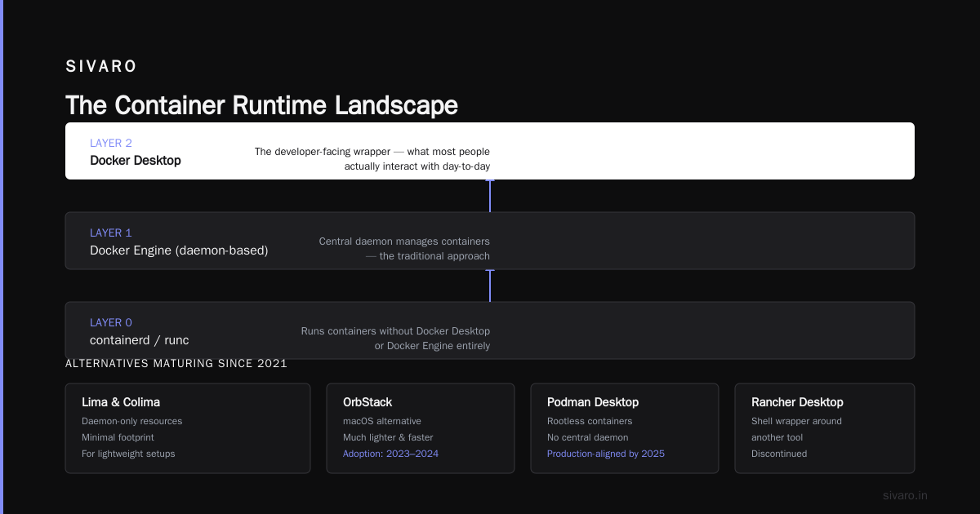Screen dimensions: 980x514
Task: Select the OrbStack card title
Action: pyautogui.click(x=367, y=402)
